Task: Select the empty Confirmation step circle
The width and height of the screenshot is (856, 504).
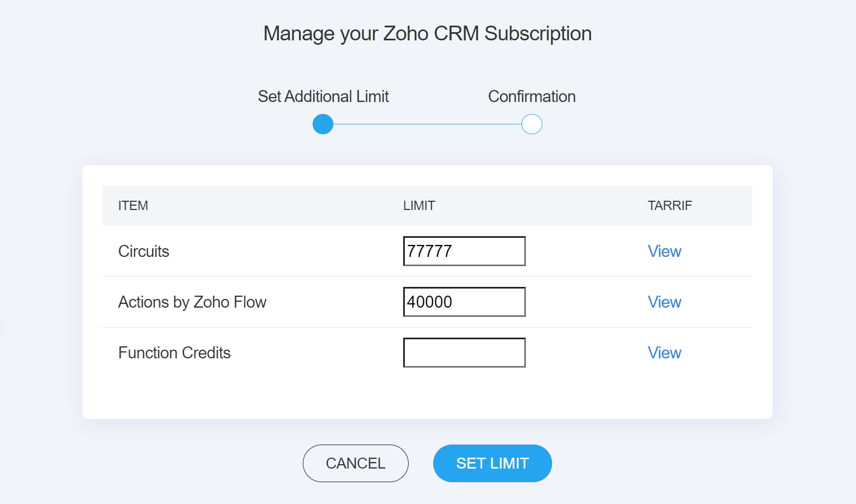Action: point(532,124)
